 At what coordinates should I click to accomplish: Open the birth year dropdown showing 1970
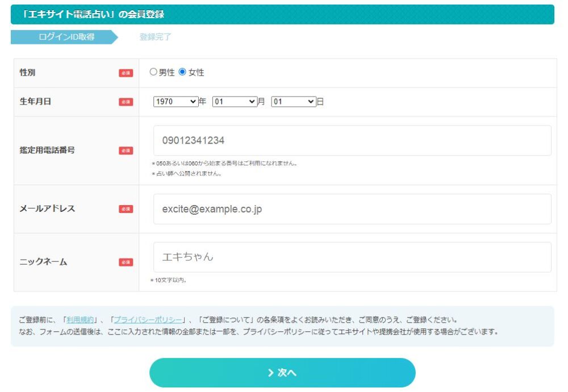pyautogui.click(x=176, y=102)
